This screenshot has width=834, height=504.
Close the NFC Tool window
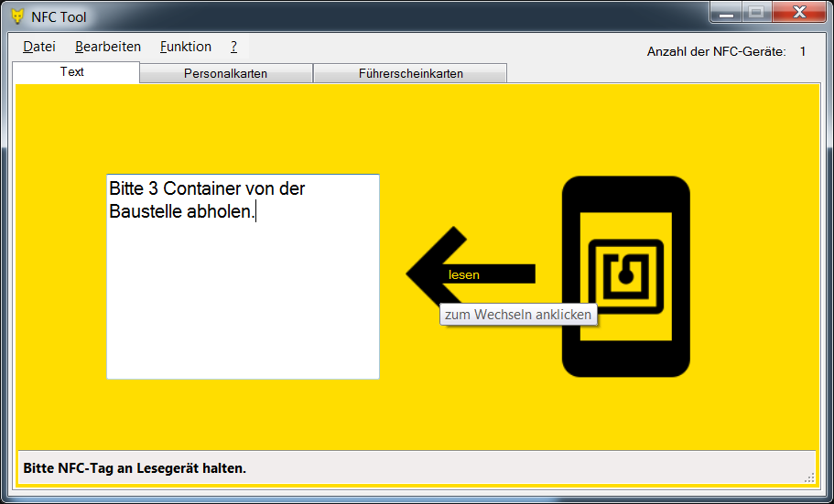tap(798, 13)
